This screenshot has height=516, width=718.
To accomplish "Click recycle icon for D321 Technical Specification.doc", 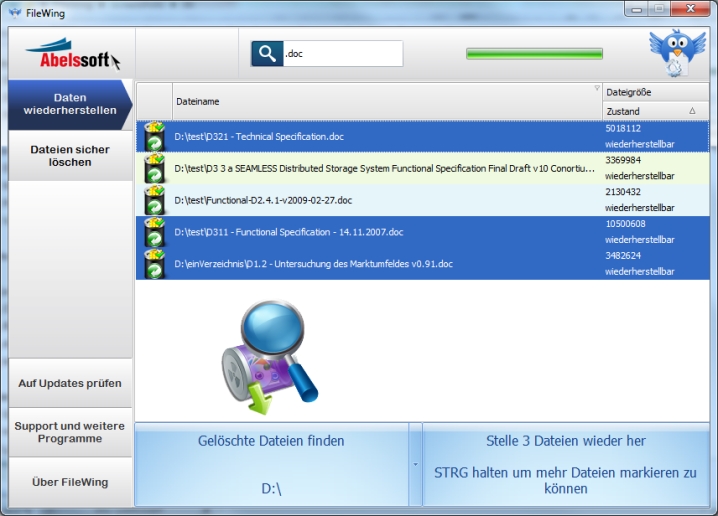I will click(154, 135).
